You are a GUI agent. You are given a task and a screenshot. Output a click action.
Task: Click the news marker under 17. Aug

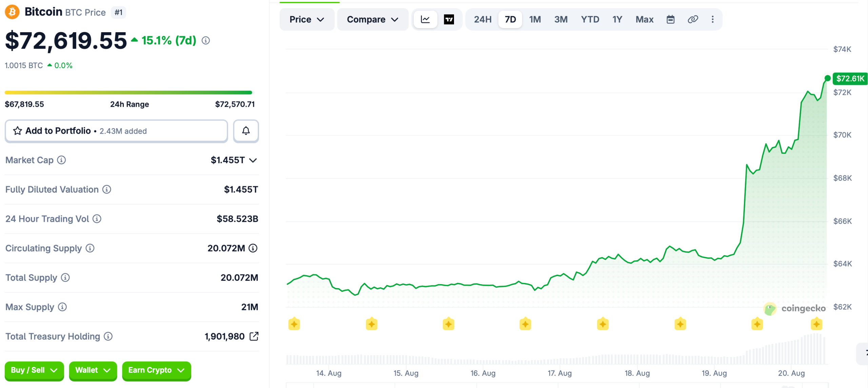click(x=525, y=324)
